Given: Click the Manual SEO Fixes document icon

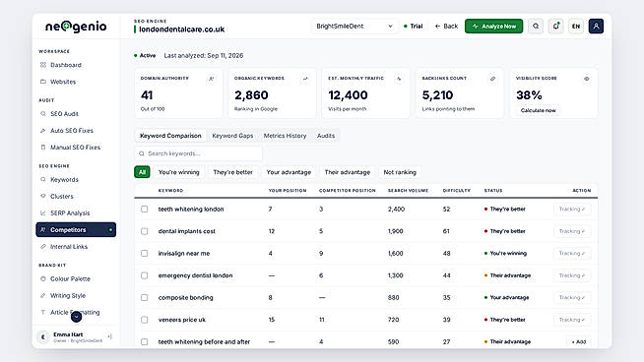Looking at the screenshot, I should 43,148.
